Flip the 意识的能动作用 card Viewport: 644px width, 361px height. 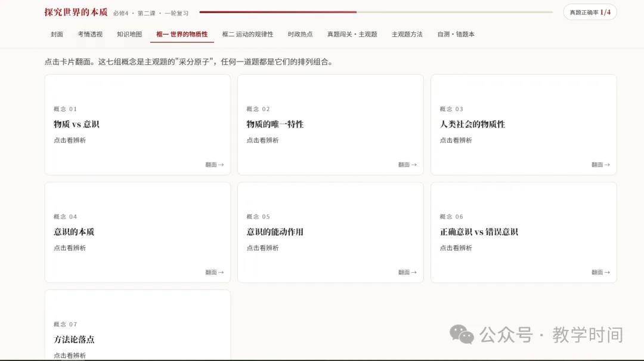point(330,232)
